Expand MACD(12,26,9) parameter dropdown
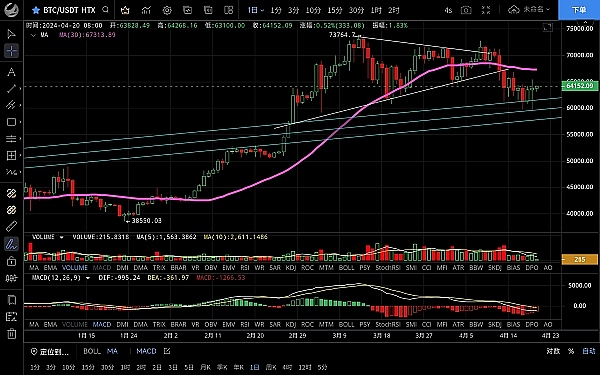Image resolution: width=600 pixels, height=375 pixels. [x=88, y=278]
